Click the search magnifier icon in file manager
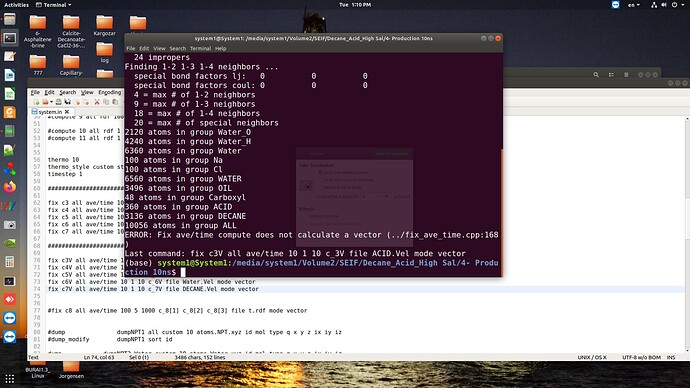 (596, 75)
